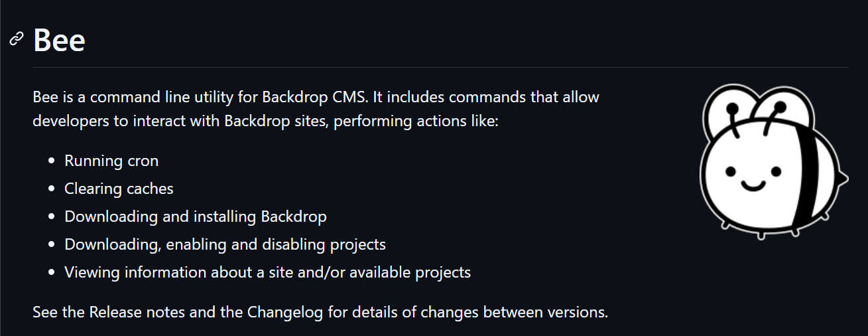The height and width of the screenshot is (336, 868).
Task: Open the Bee mascot logo image
Action: click(x=774, y=162)
